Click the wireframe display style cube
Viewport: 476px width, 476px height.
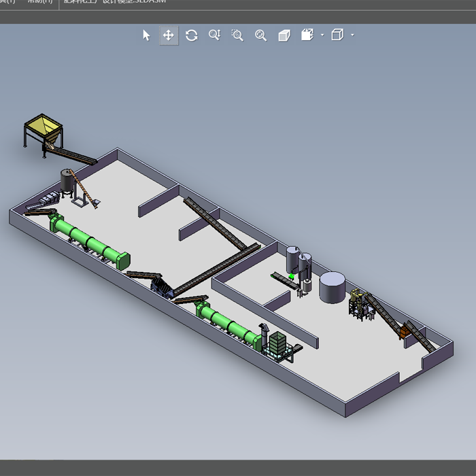[337, 35]
